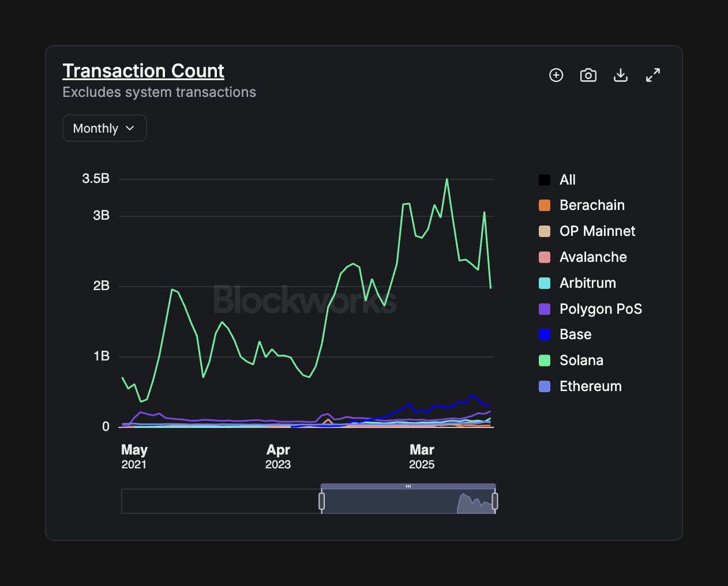The image size is (728, 586).
Task: Click the Arbitrum cyan color swatch
Action: pyautogui.click(x=545, y=283)
